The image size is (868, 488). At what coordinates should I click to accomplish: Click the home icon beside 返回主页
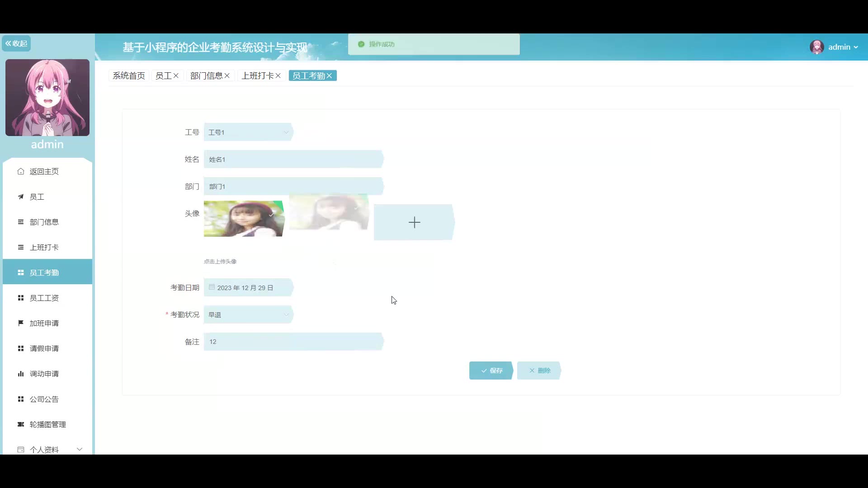[x=20, y=171]
